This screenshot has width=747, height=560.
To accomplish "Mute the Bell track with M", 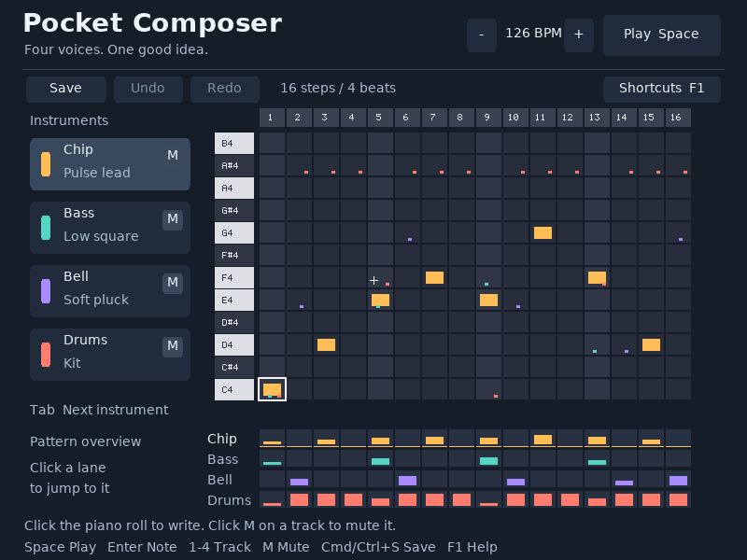I will (173, 283).
